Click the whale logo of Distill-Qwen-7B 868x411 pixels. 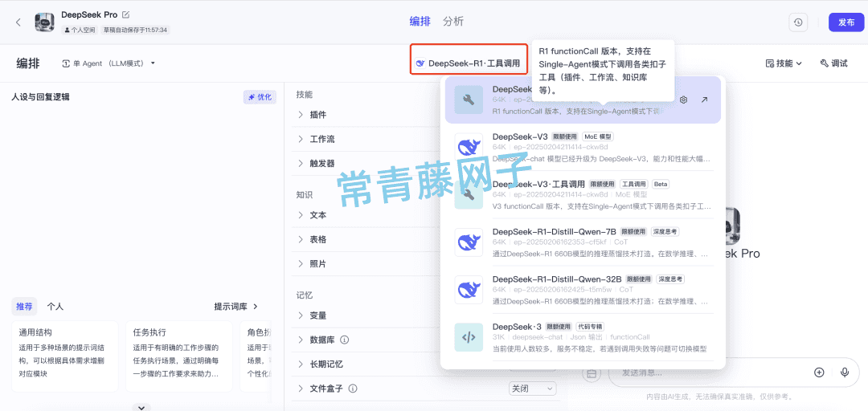pyautogui.click(x=469, y=242)
